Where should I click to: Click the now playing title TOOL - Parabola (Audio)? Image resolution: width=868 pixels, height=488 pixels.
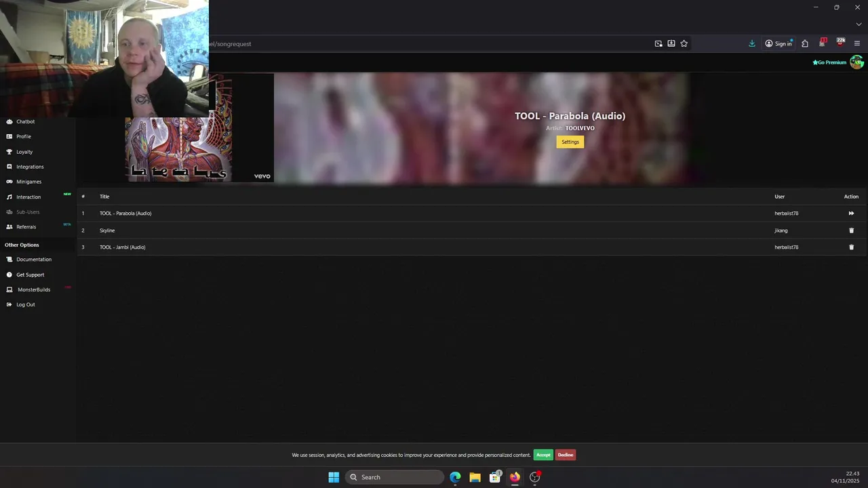coord(570,116)
